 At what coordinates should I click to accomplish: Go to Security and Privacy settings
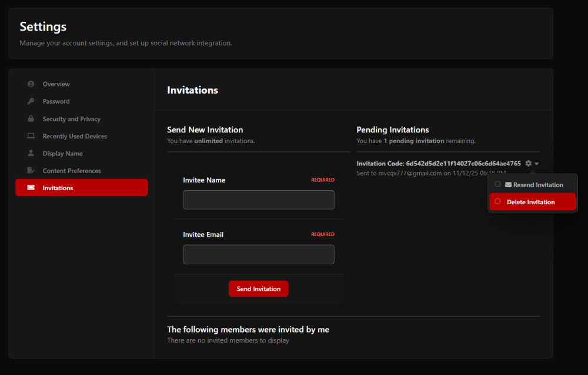click(81, 118)
